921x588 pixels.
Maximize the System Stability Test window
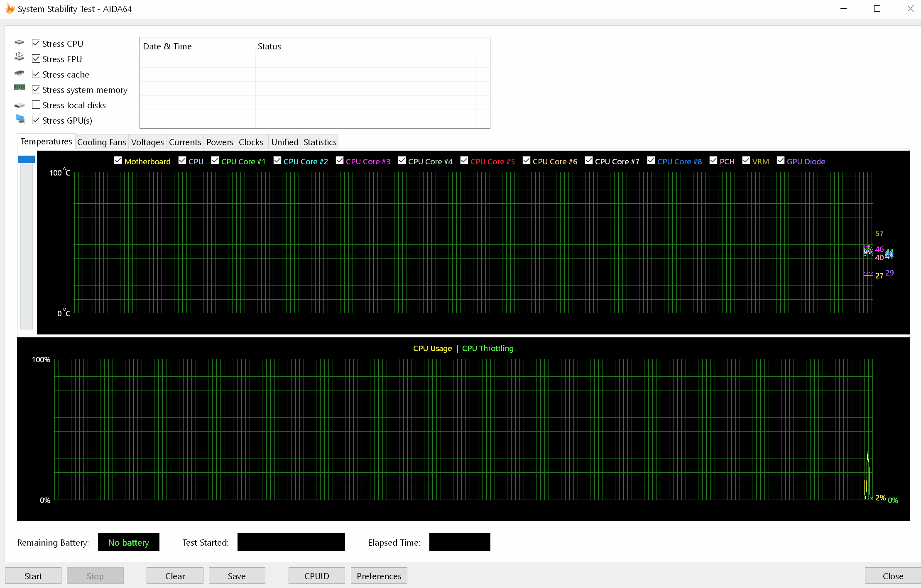877,9
